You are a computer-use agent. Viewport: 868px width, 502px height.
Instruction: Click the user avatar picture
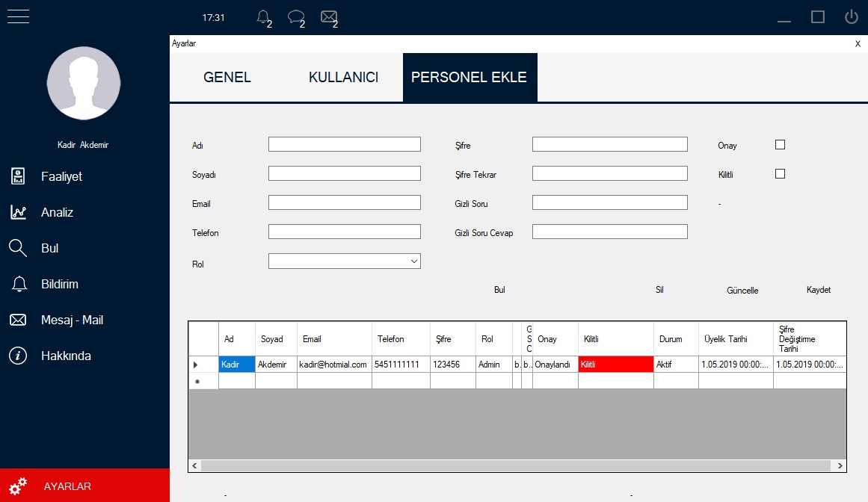click(x=84, y=83)
